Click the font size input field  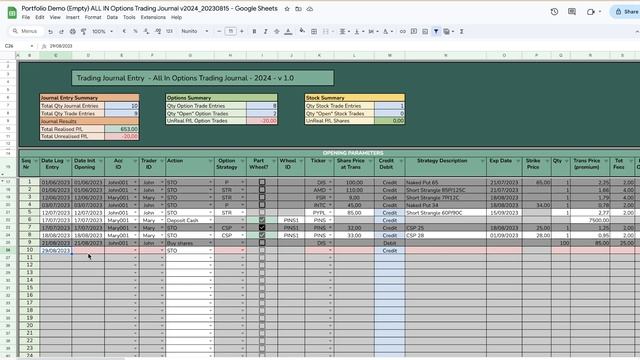[231, 31]
